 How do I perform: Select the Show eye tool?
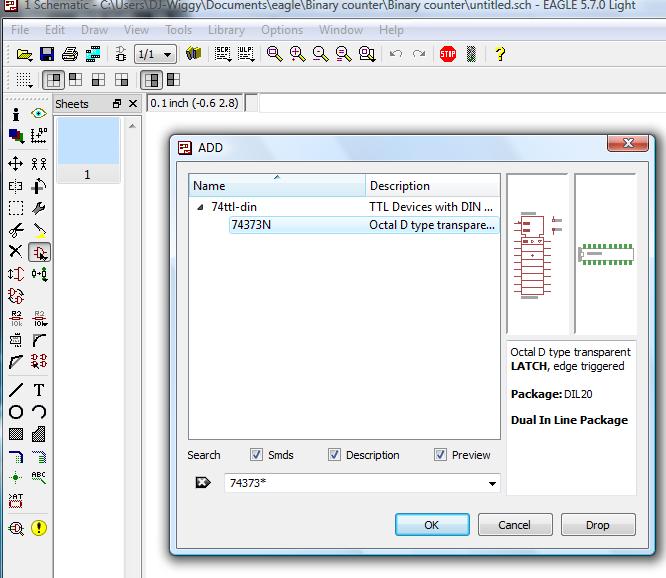click(x=39, y=113)
